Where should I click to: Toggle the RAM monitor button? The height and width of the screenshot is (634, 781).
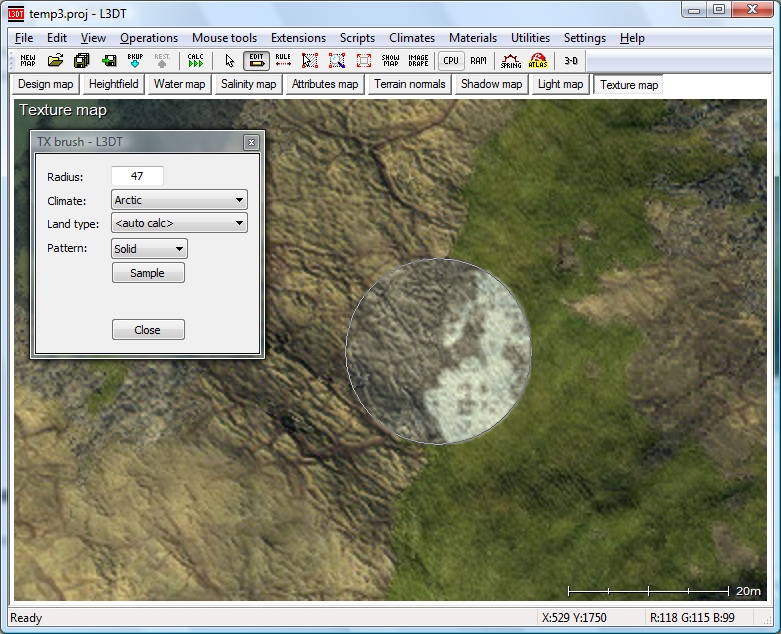478,61
